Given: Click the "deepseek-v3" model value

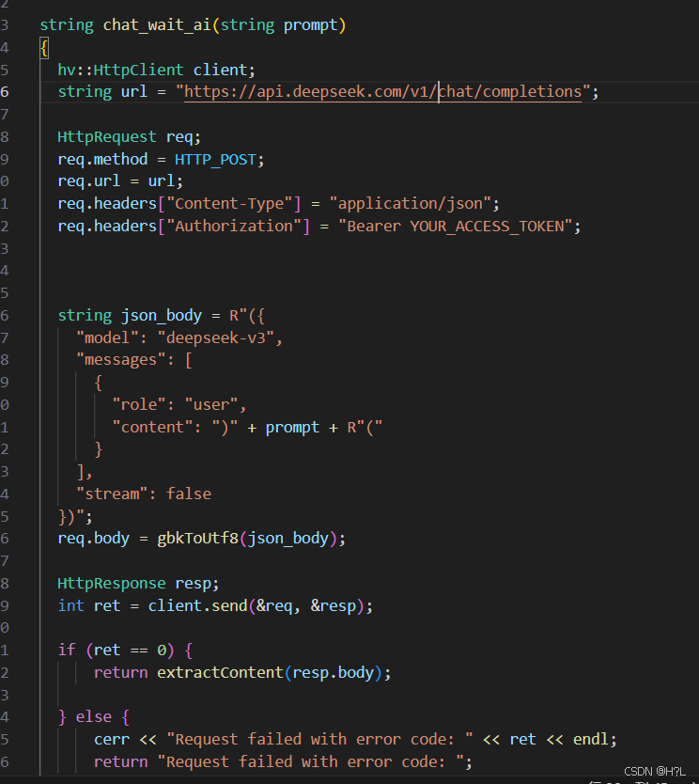Looking at the screenshot, I should [x=216, y=338].
